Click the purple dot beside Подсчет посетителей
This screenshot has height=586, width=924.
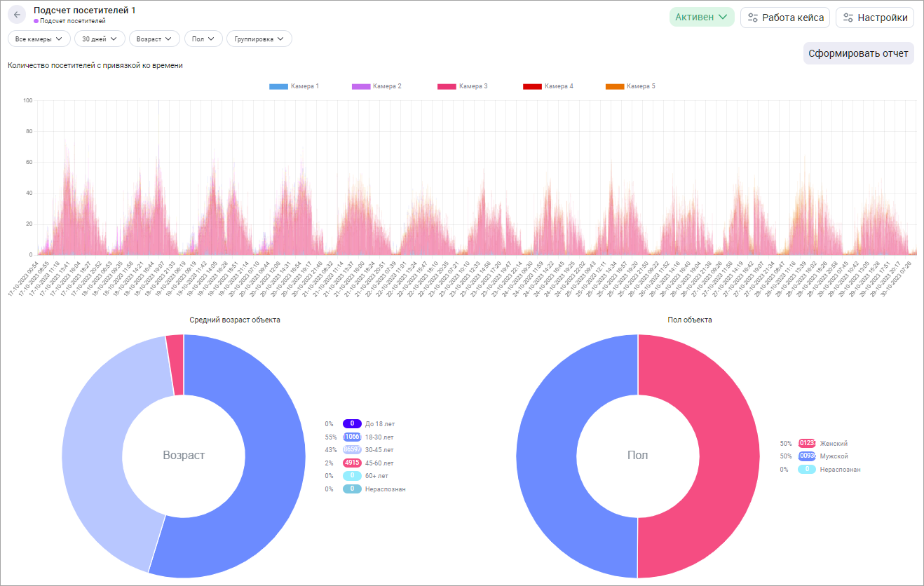(36, 21)
